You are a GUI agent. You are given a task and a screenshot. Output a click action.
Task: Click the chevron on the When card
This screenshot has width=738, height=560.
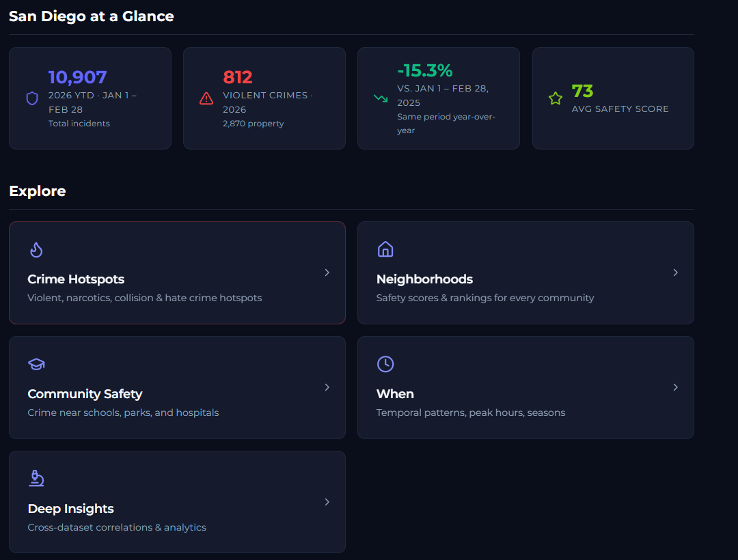676,387
